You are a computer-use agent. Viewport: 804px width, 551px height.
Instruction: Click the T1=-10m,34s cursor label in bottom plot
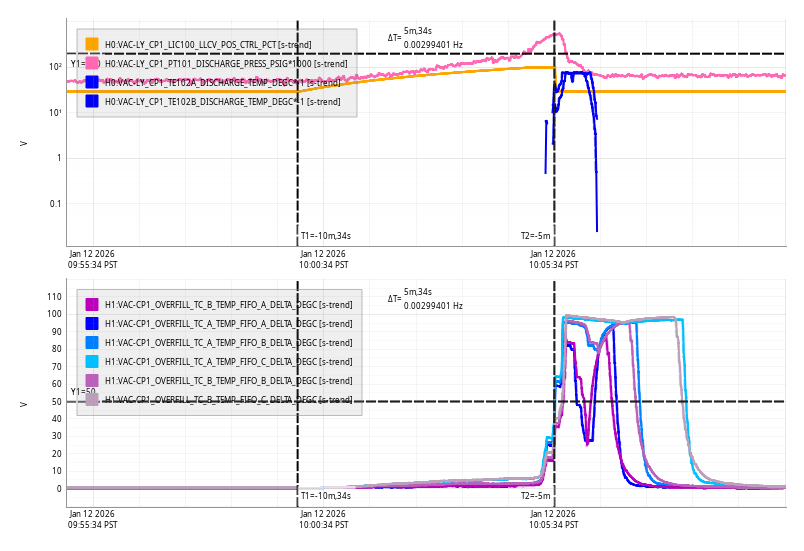[326, 496]
